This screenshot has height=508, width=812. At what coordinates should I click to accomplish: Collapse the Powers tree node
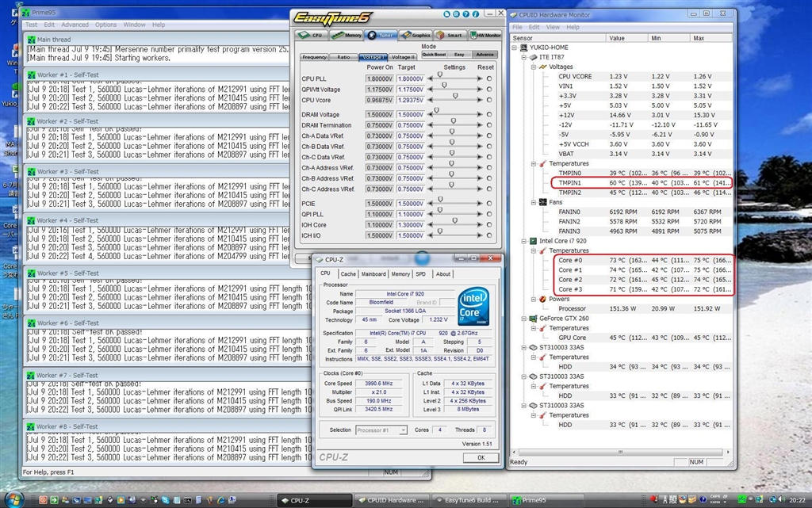click(534, 299)
